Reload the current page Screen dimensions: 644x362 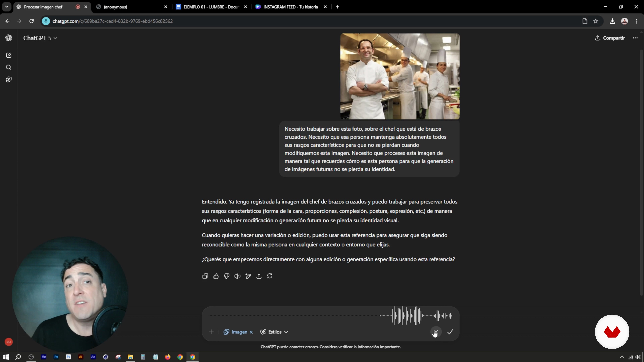[x=32, y=21]
